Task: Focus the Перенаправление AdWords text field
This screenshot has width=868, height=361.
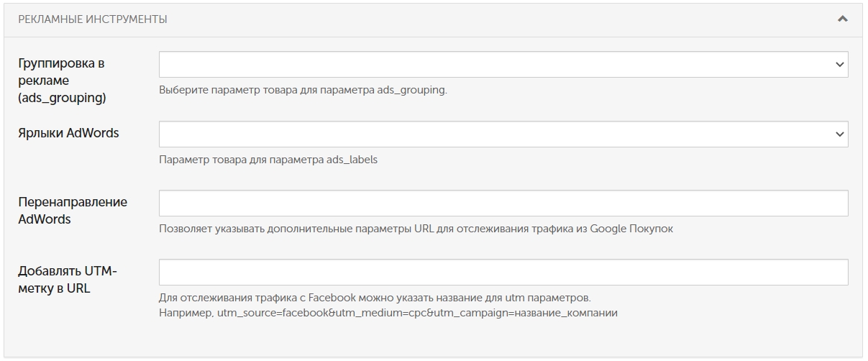Action: click(503, 204)
